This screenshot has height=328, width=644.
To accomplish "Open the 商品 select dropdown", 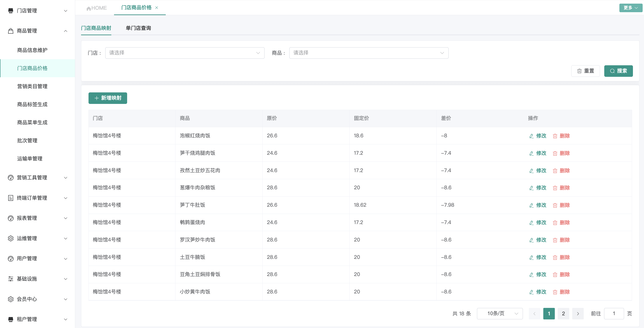I will (x=369, y=53).
